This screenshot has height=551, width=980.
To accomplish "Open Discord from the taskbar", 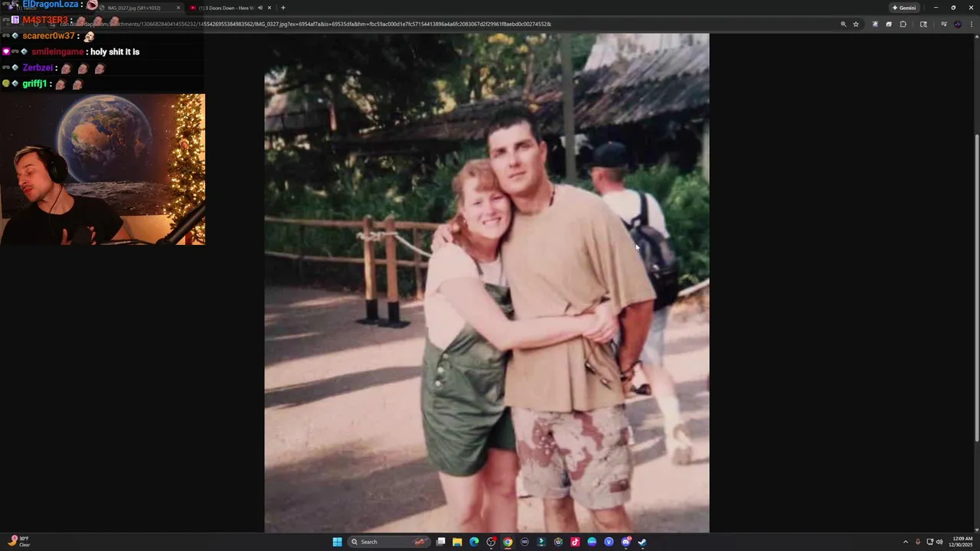I will [x=626, y=542].
